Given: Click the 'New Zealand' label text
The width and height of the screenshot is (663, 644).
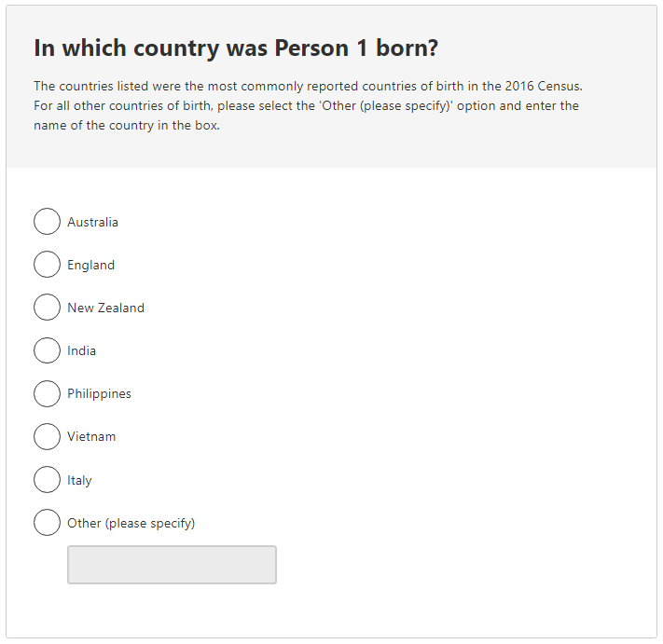Looking at the screenshot, I should 105,308.
